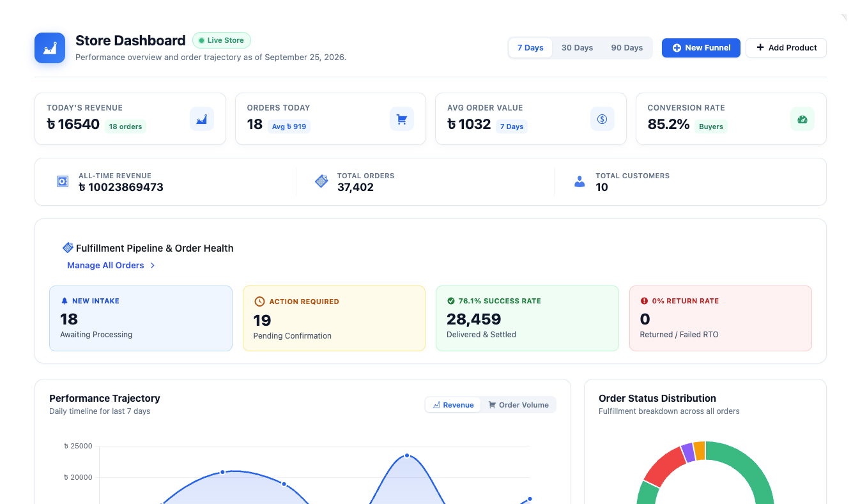Click the Add Product button
The image size is (867, 504).
(786, 48)
